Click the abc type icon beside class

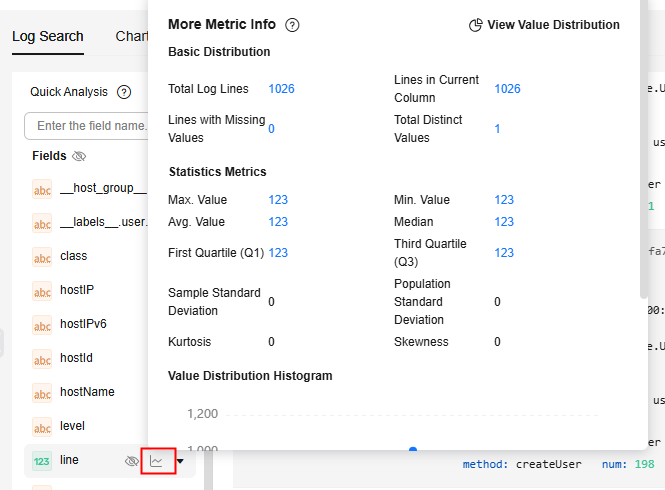(42, 256)
